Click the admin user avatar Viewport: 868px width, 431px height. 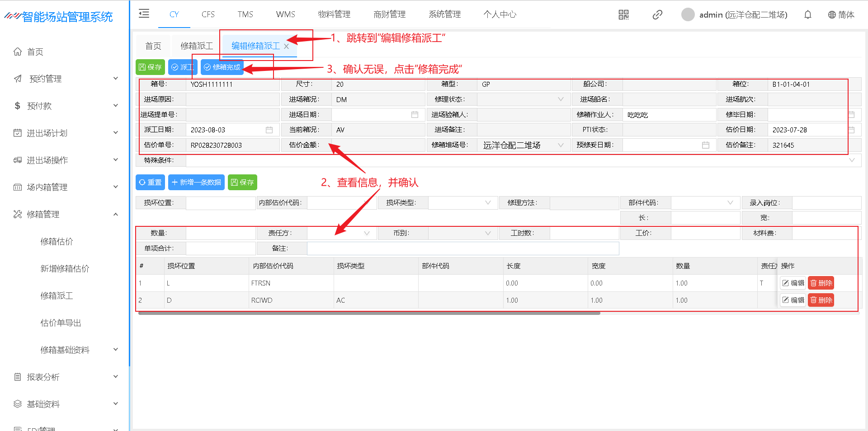(688, 14)
